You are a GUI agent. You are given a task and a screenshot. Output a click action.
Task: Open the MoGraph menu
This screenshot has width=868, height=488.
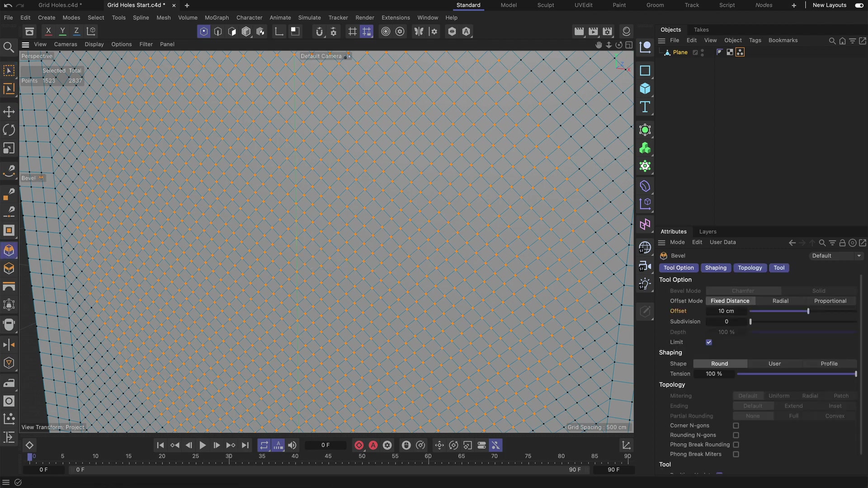click(217, 18)
